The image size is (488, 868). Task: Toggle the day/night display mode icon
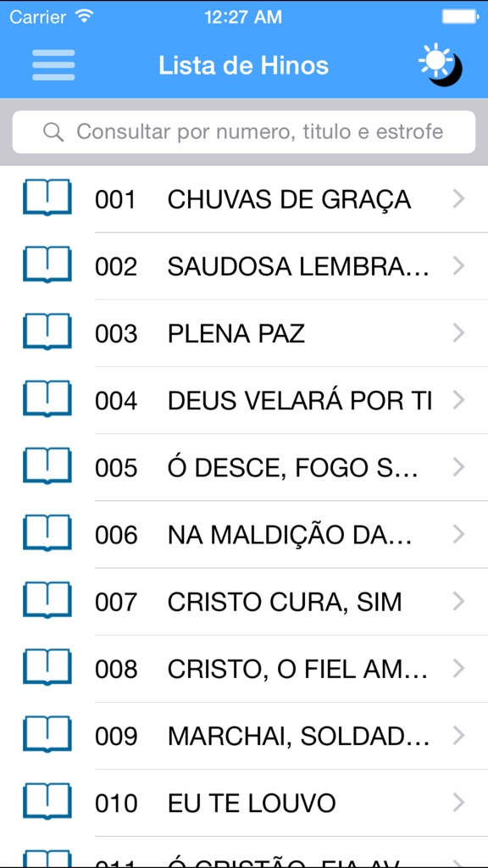click(438, 64)
